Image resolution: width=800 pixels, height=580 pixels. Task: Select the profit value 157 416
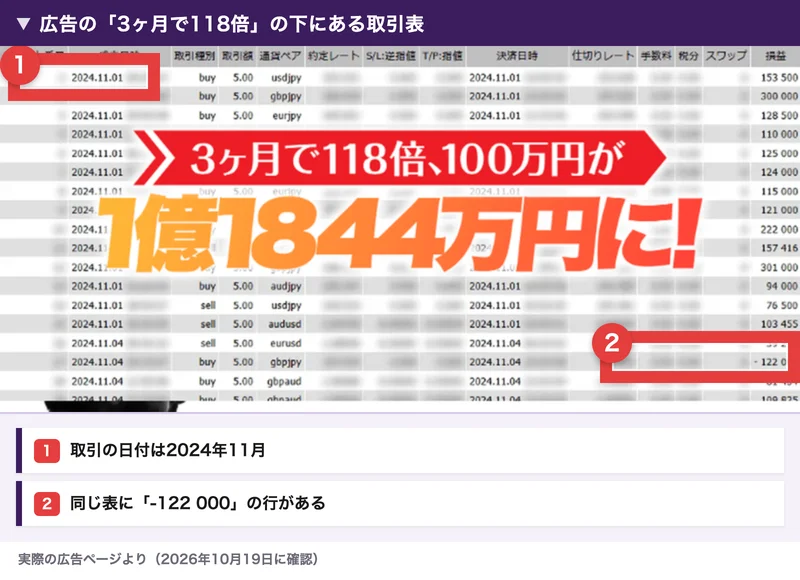point(779,248)
